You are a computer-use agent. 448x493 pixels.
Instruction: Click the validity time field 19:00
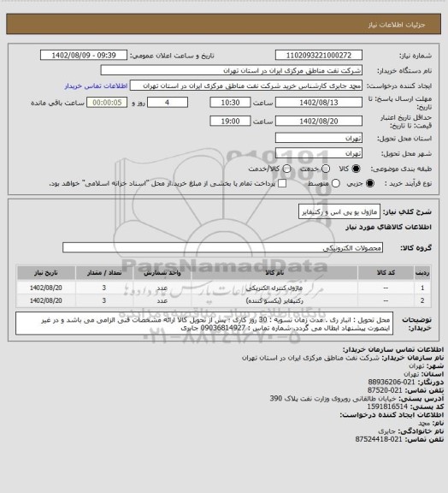(x=230, y=121)
